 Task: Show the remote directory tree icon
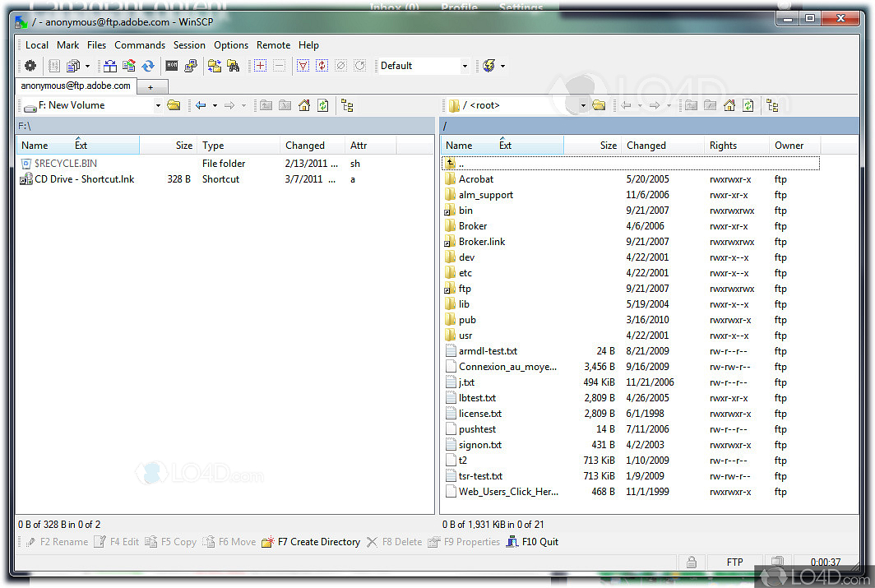click(772, 105)
